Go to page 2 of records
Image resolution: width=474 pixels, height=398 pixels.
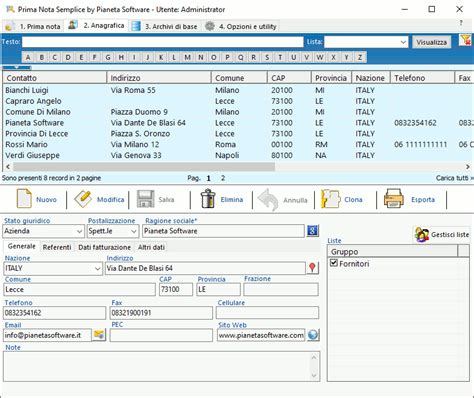(223, 178)
